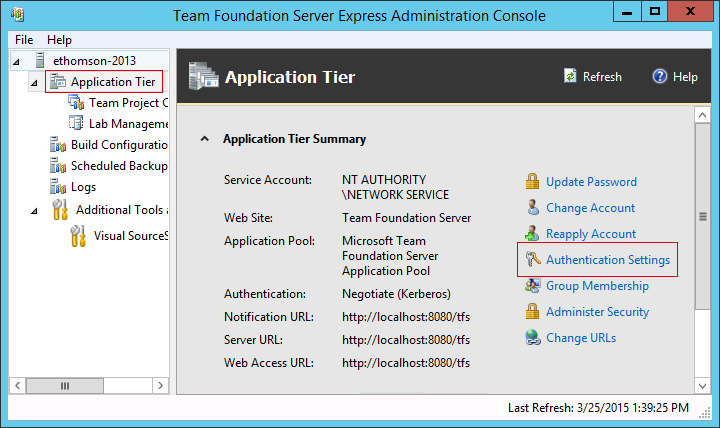Click the Build Configuration icon
Screen dimensions: 720x428
click(58, 145)
